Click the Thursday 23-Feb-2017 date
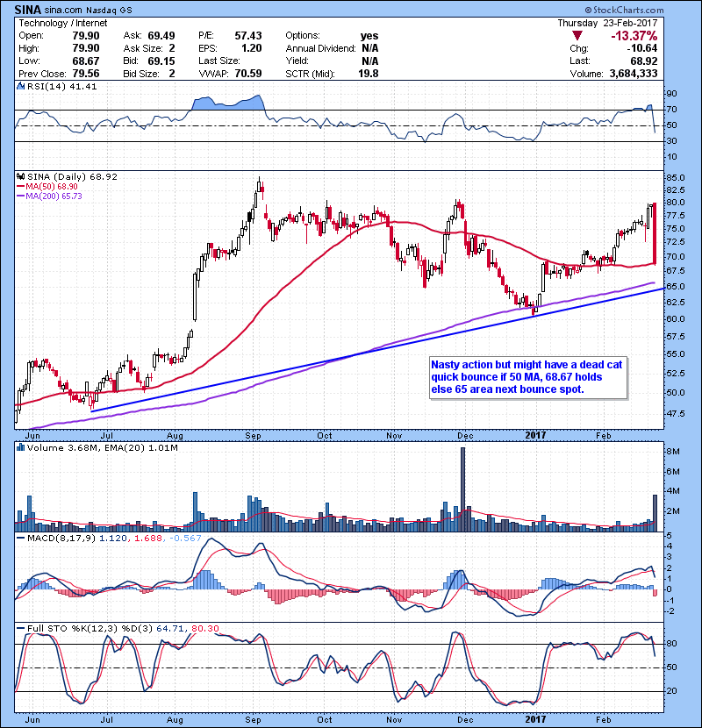Image resolution: width=702 pixels, height=728 pixels. (x=607, y=23)
